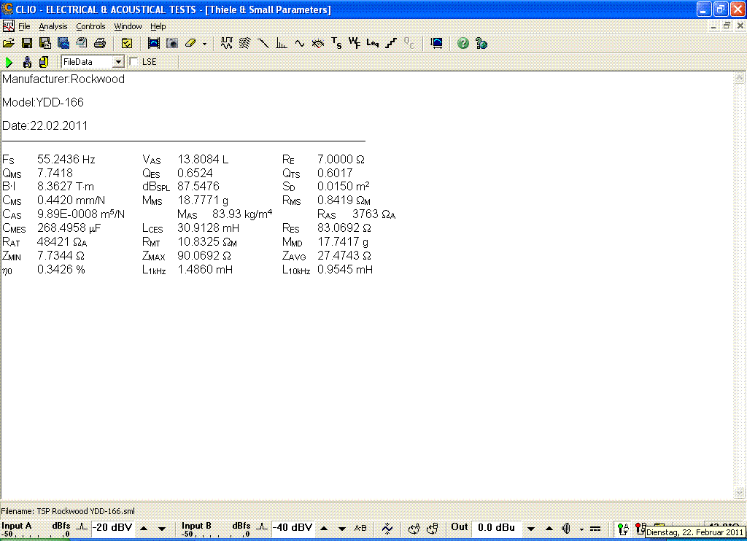The height and width of the screenshot is (560, 747).
Task: Open the options checklist icon
Action: pos(127,43)
